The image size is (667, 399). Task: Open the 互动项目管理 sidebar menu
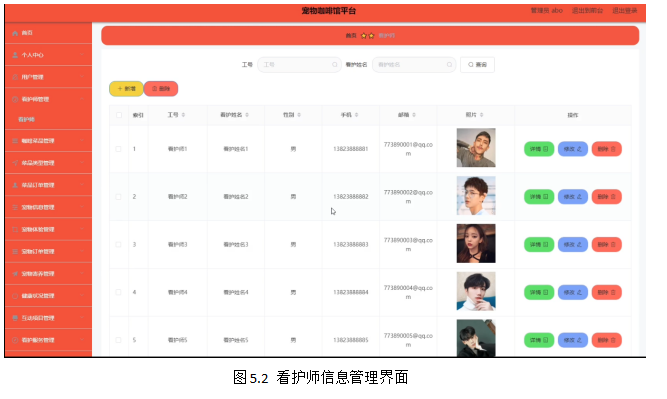(48, 318)
